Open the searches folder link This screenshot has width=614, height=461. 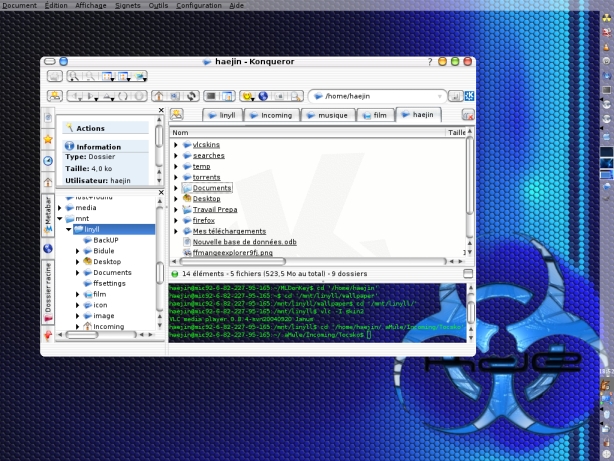(x=209, y=155)
